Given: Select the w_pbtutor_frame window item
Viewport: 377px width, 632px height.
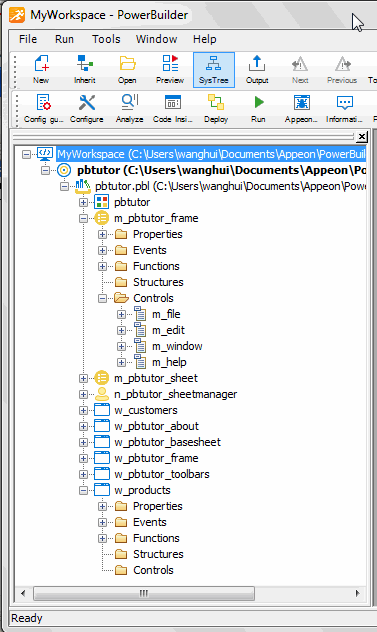Looking at the screenshot, I should pos(156,458).
